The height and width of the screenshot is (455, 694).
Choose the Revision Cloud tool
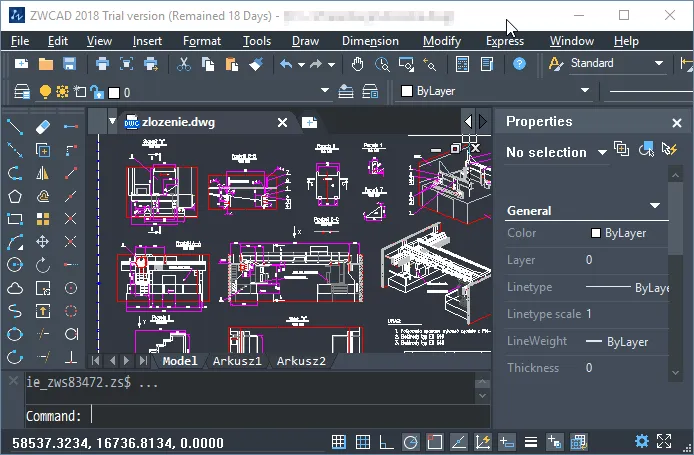15,288
